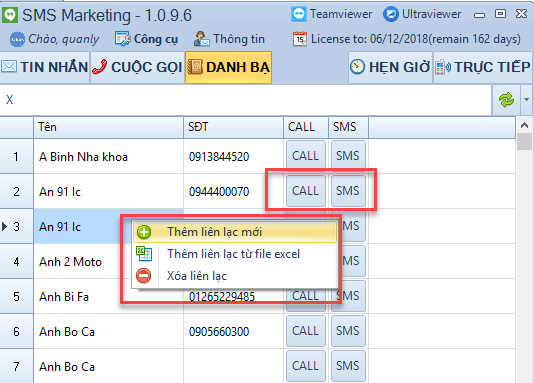Select the DANH BẠ tab
The width and height of the screenshot is (534, 383).
(x=229, y=67)
